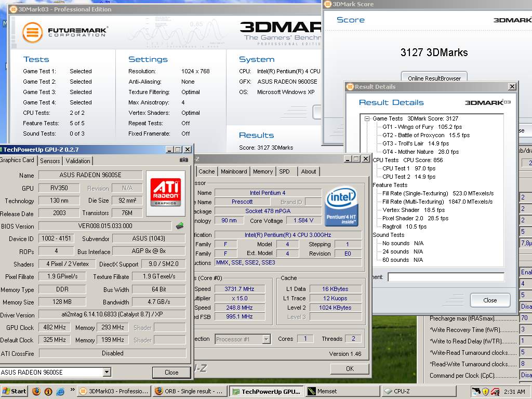532x399 pixels.
Task: Click the 2:31 AM taskbar clock
Action: point(515,392)
